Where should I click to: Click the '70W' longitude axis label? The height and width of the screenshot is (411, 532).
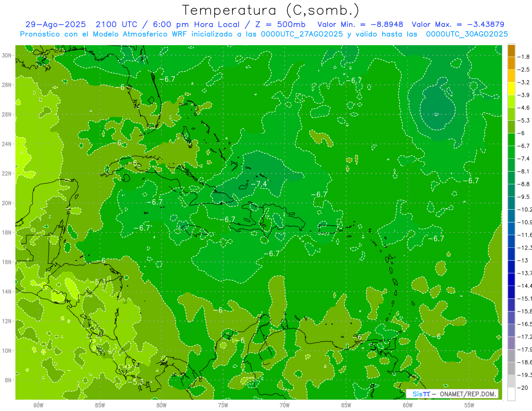pyautogui.click(x=285, y=405)
